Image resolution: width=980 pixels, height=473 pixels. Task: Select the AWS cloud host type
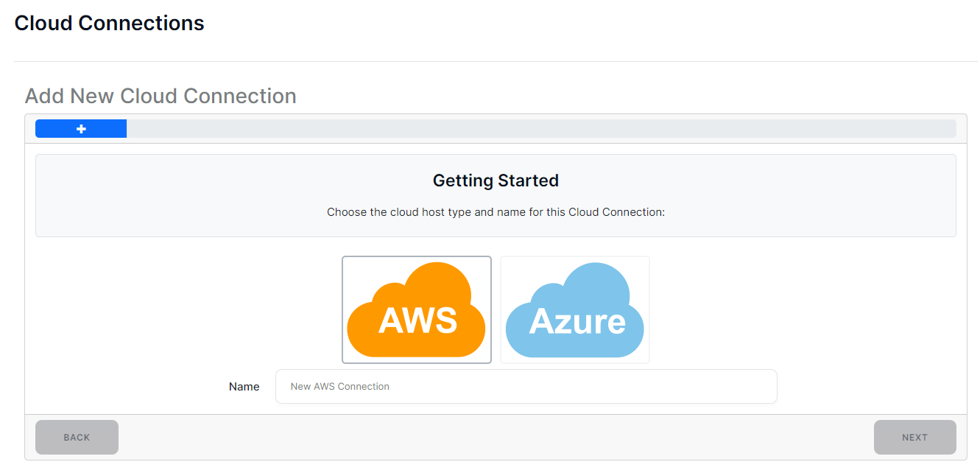pyautogui.click(x=416, y=309)
